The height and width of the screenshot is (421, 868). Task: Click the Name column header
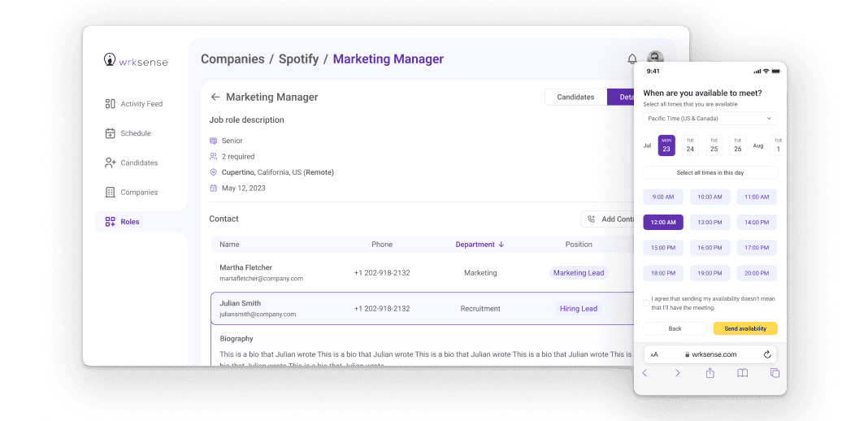[229, 245]
